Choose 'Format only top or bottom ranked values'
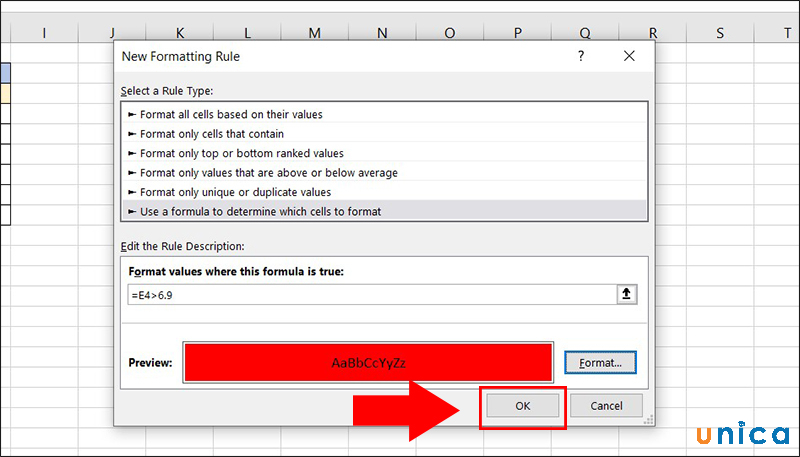800x457 pixels. click(x=384, y=153)
